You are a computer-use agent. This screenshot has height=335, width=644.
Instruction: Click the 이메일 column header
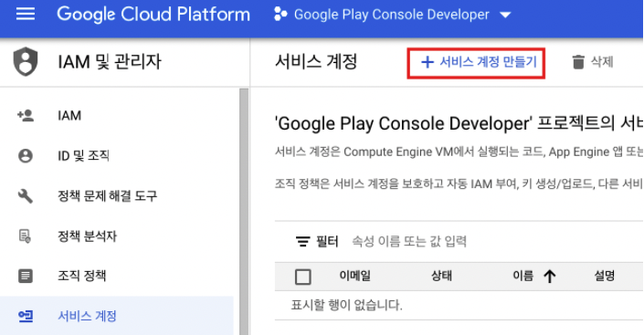(x=354, y=276)
